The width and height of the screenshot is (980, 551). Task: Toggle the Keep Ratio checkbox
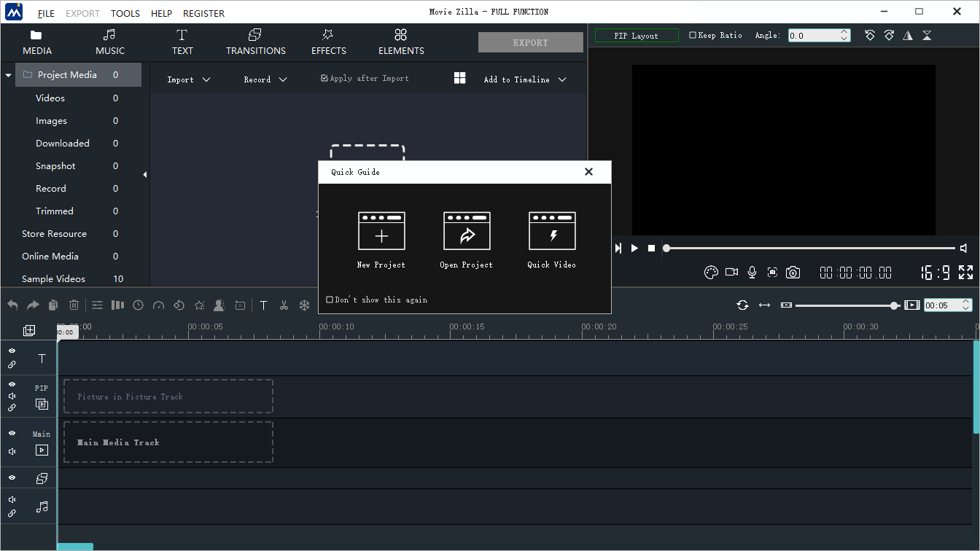pyautogui.click(x=693, y=35)
